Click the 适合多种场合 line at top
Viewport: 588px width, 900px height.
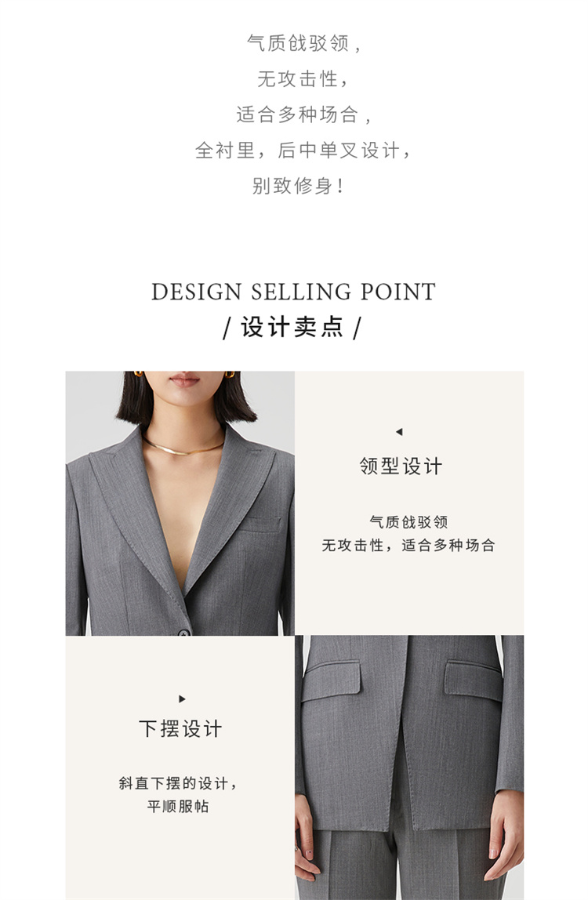(303, 114)
